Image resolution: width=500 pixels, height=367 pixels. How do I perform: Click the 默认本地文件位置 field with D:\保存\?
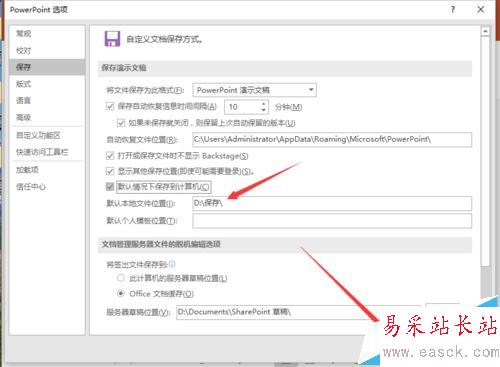(332, 203)
